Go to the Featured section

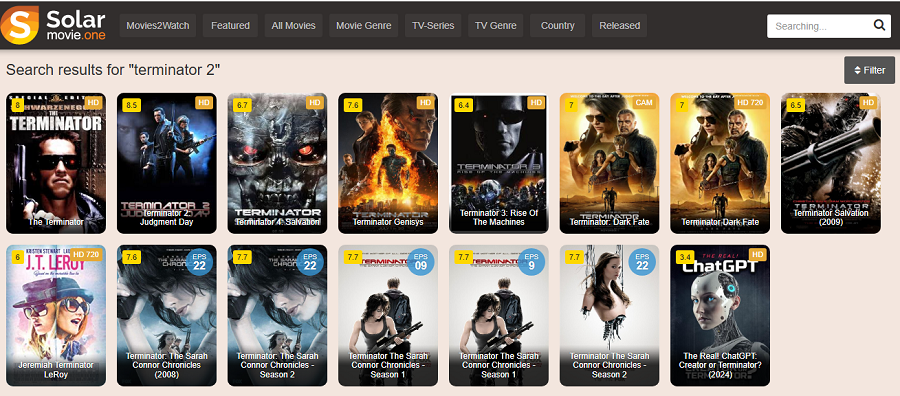[230, 26]
